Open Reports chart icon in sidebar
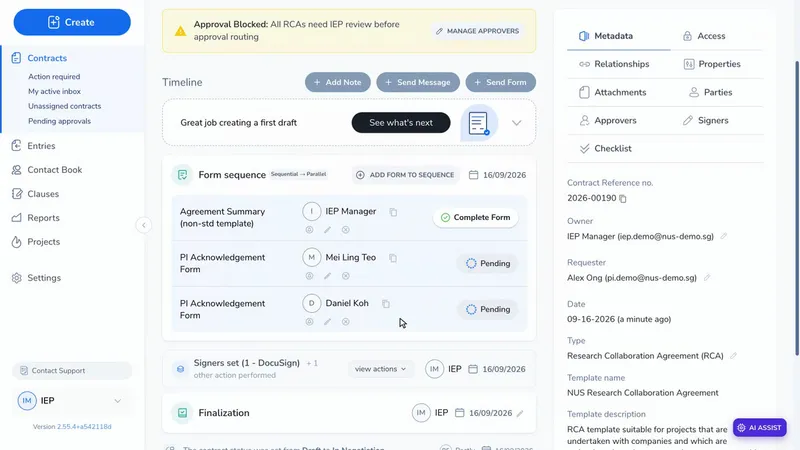This screenshot has width=800, height=450. click(16, 218)
